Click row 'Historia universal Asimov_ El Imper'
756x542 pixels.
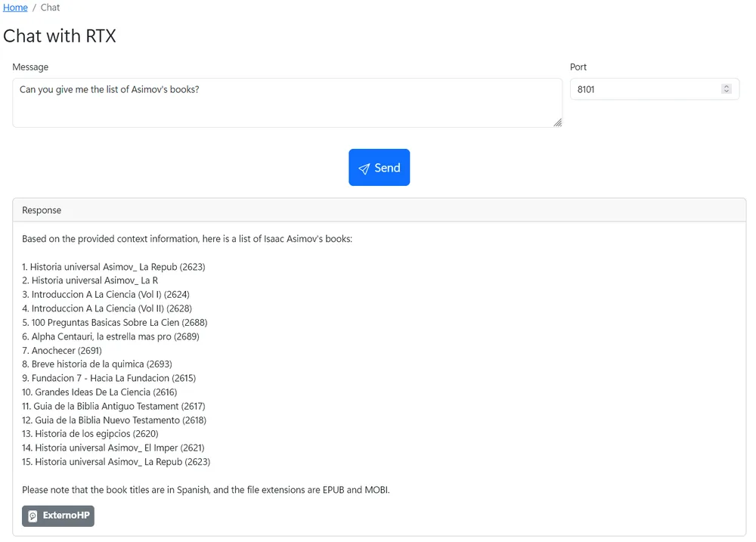point(113,448)
